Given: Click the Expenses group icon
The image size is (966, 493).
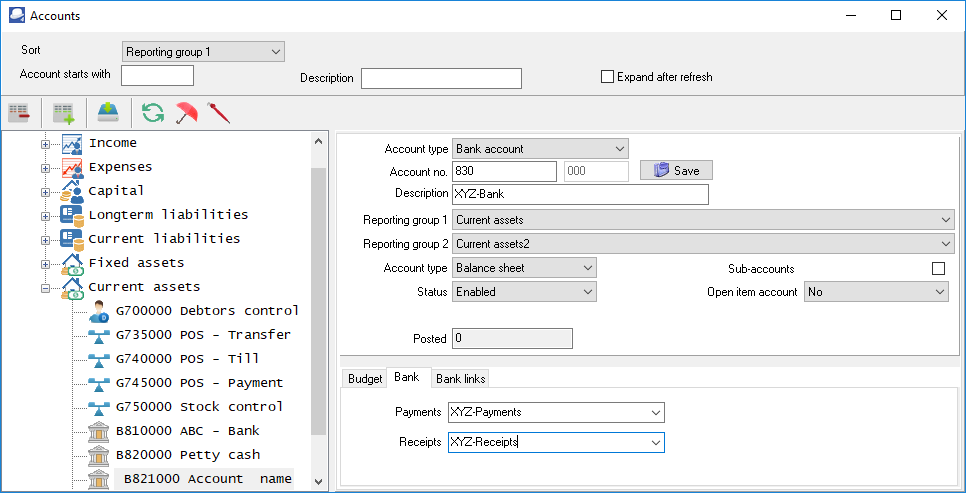Looking at the screenshot, I should pos(72,168).
